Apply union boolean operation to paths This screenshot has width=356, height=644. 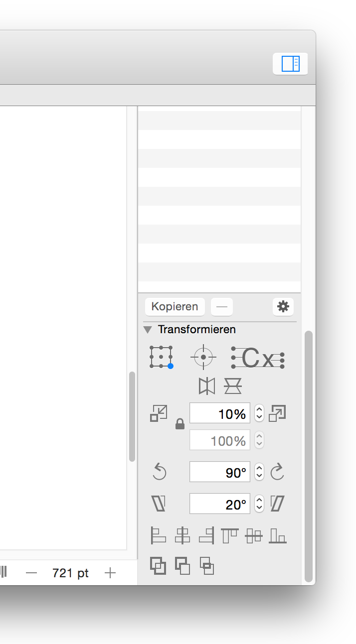158,566
